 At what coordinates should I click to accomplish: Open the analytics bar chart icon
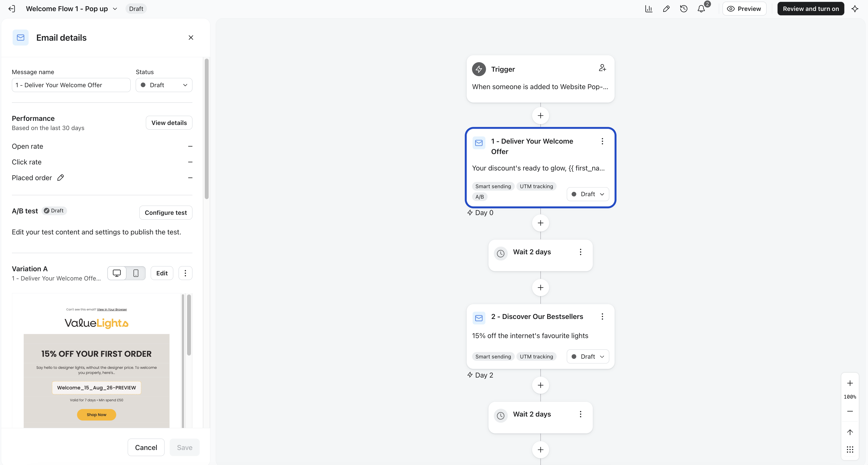point(649,9)
